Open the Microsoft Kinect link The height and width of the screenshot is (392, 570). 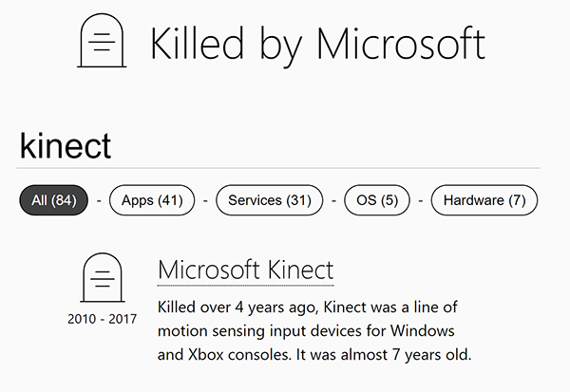tap(246, 271)
